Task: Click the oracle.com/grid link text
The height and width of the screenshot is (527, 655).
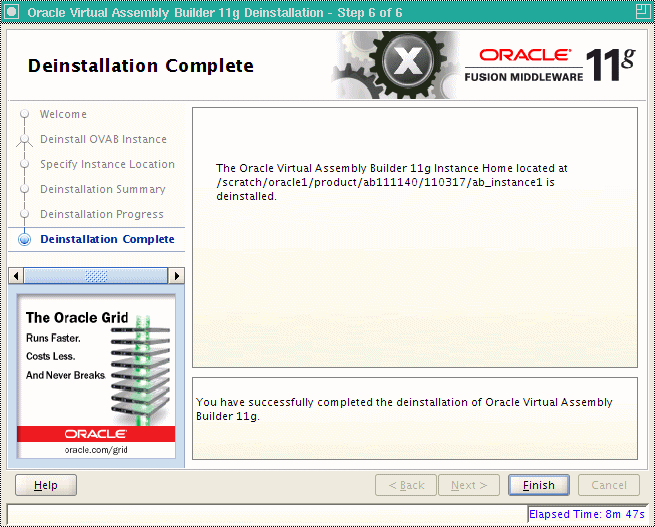Action: (x=96, y=450)
